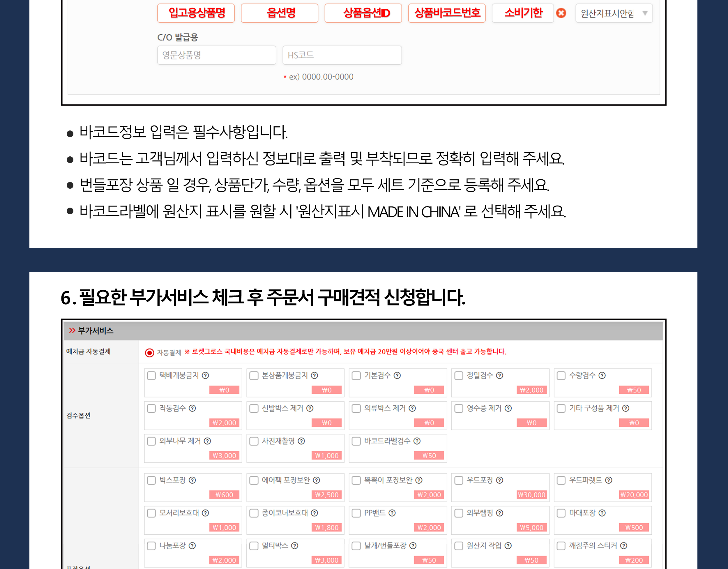Click the 옵션명 field button
This screenshot has height=569, width=728.
coord(279,13)
